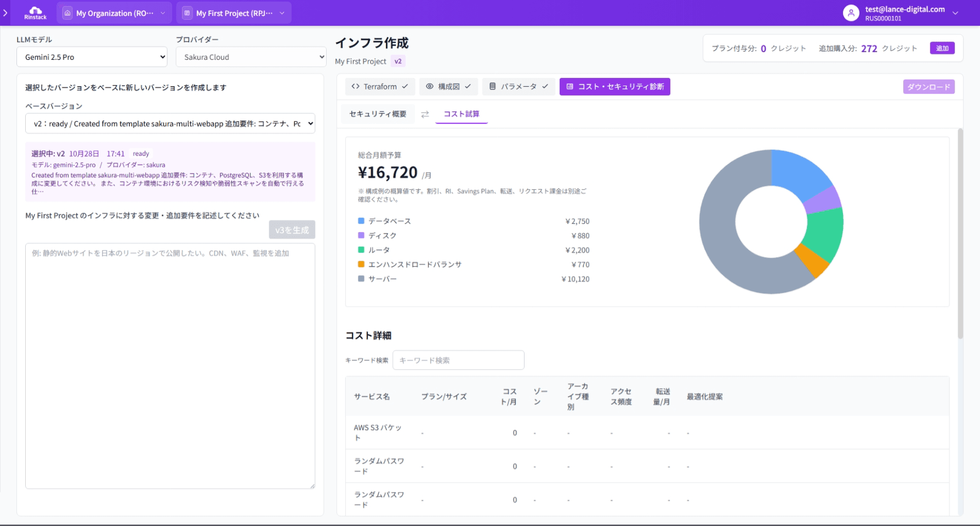Screen dimensions: 980x526
Task: Click the ダウンロード button
Action: click(x=928, y=87)
